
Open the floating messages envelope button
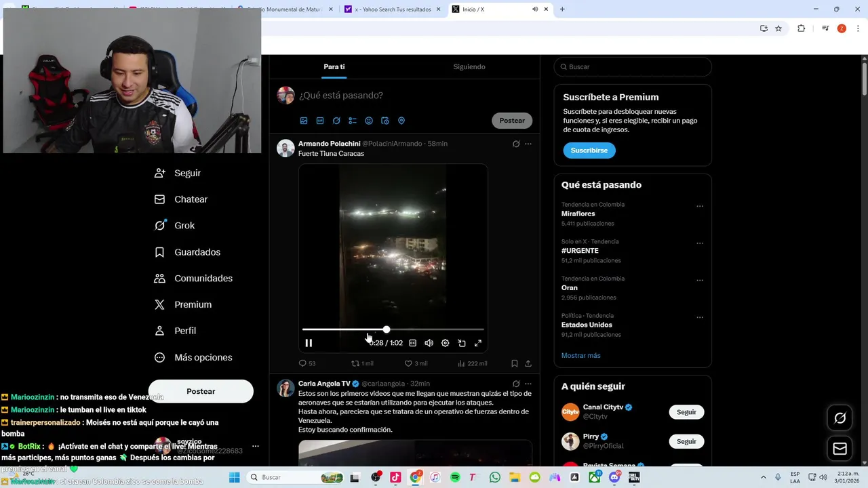(840, 449)
